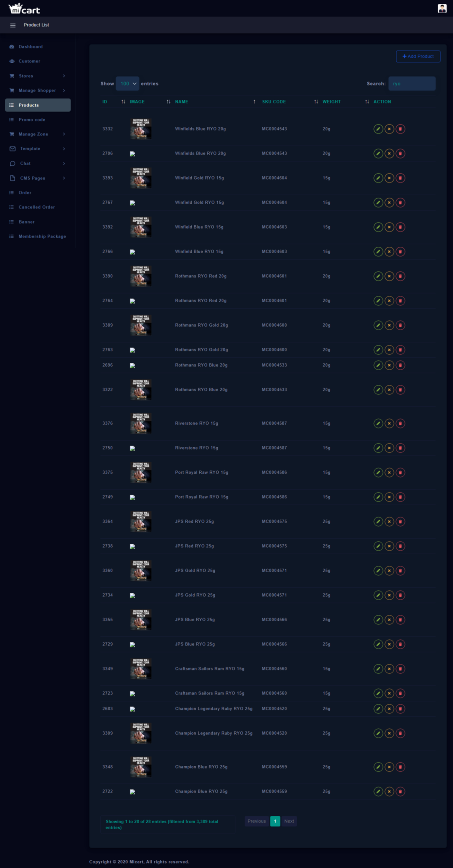Click SKU code MC0004587 for product 3376
This screenshot has height=868, width=453.
click(274, 423)
